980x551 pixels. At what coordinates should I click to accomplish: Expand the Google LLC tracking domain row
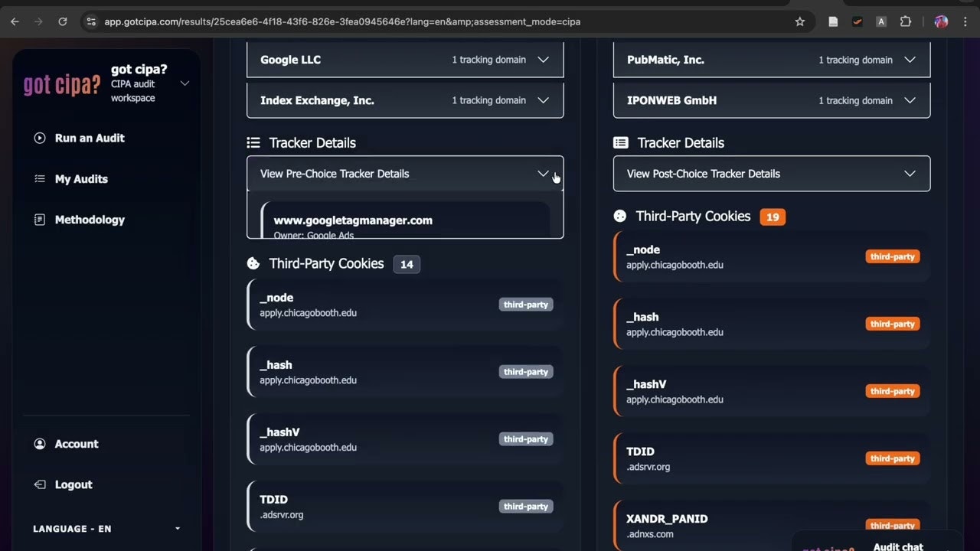point(405,60)
